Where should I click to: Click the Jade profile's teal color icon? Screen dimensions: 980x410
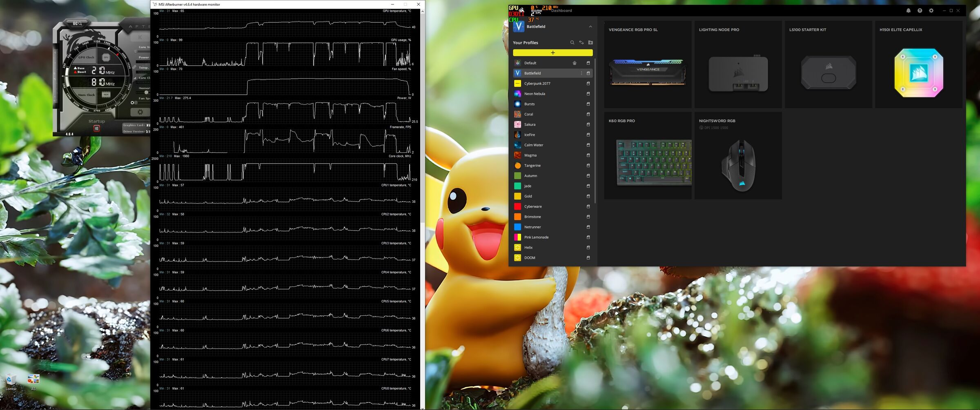point(517,186)
